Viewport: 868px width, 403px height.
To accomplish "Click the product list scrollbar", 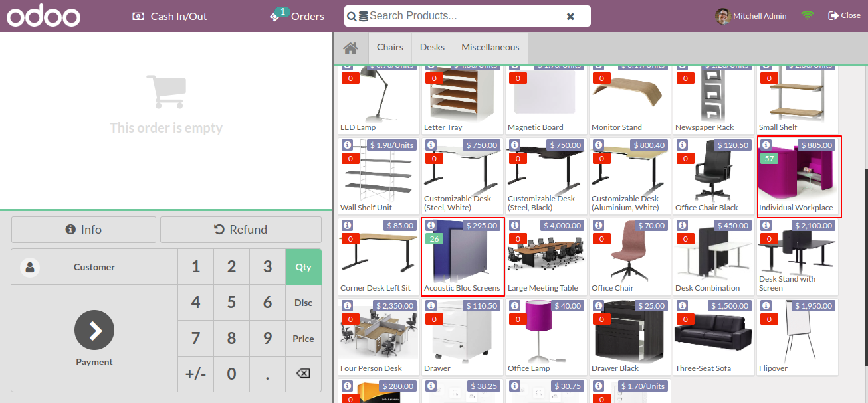I will 865,267.
